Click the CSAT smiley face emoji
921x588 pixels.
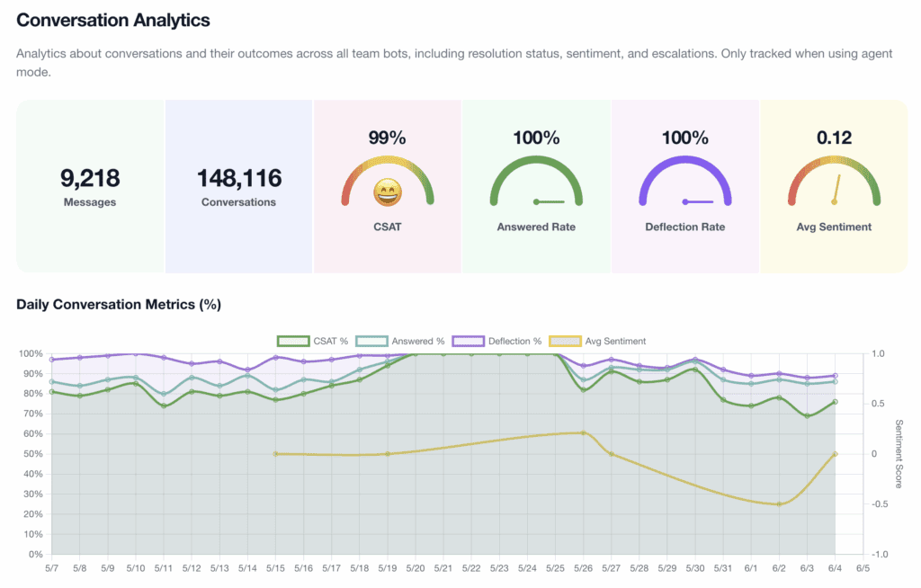tap(388, 192)
